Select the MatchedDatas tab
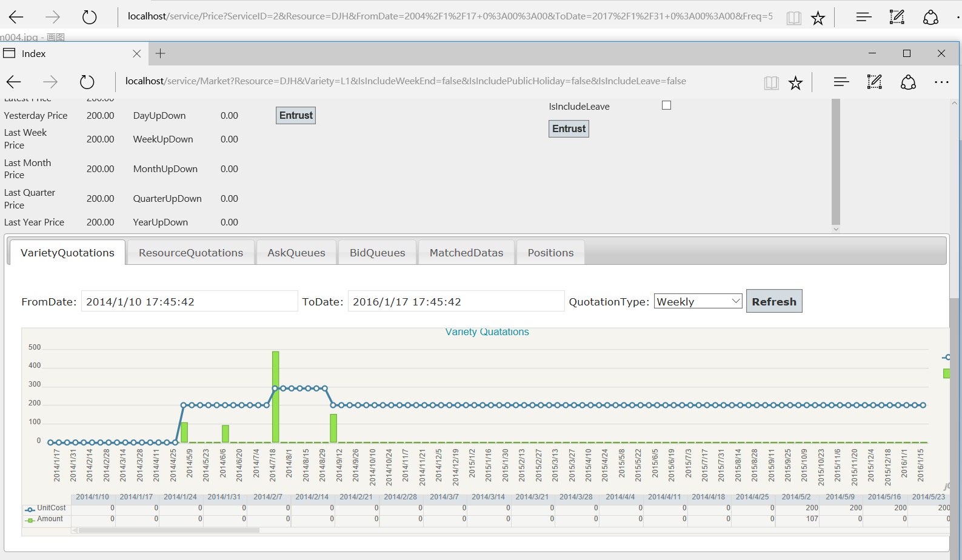The width and height of the screenshot is (962, 560). [x=466, y=253]
